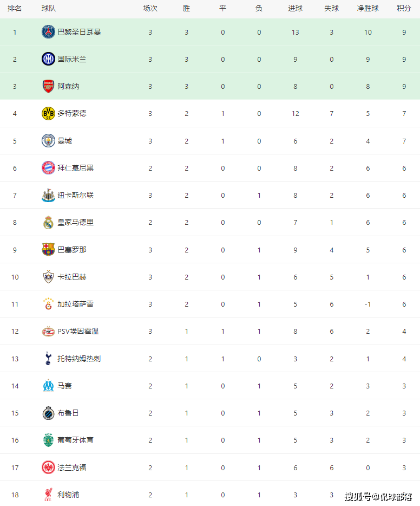420x506 pixels.
Task: Click the Inter Milan club logo
Action: point(49,59)
